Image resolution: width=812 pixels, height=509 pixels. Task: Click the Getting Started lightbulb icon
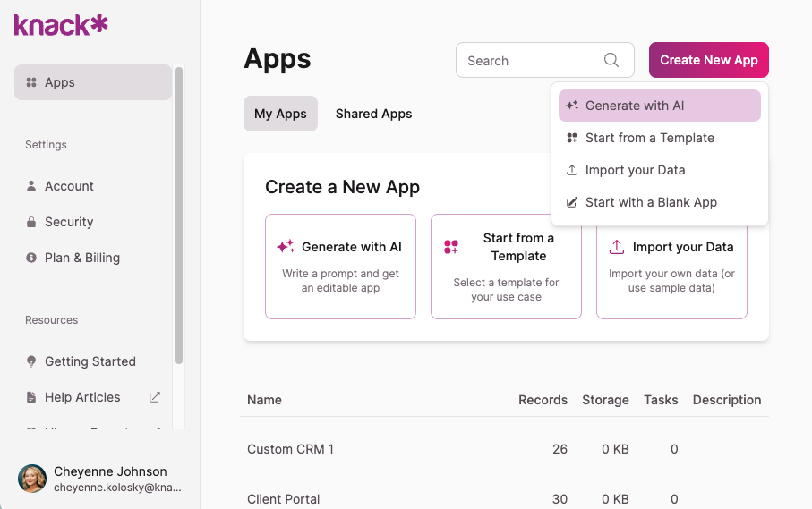pos(31,361)
